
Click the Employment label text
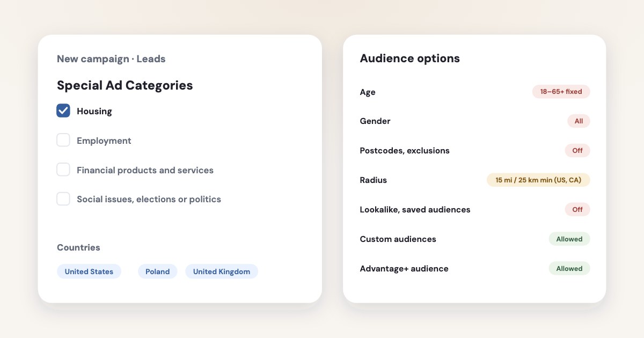click(104, 141)
